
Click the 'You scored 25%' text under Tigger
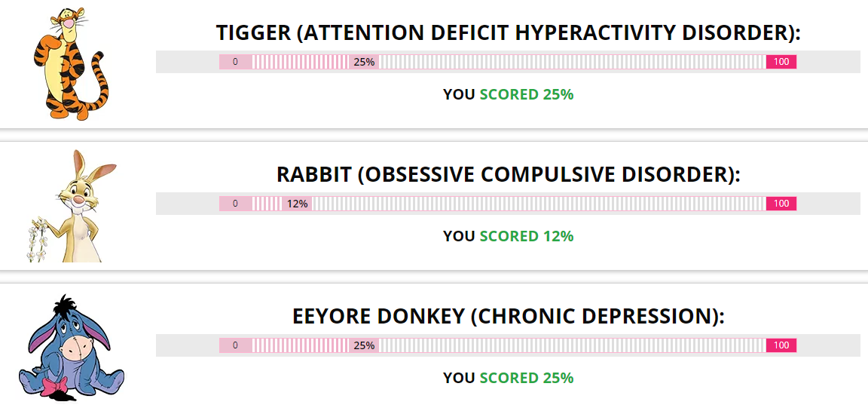click(508, 95)
